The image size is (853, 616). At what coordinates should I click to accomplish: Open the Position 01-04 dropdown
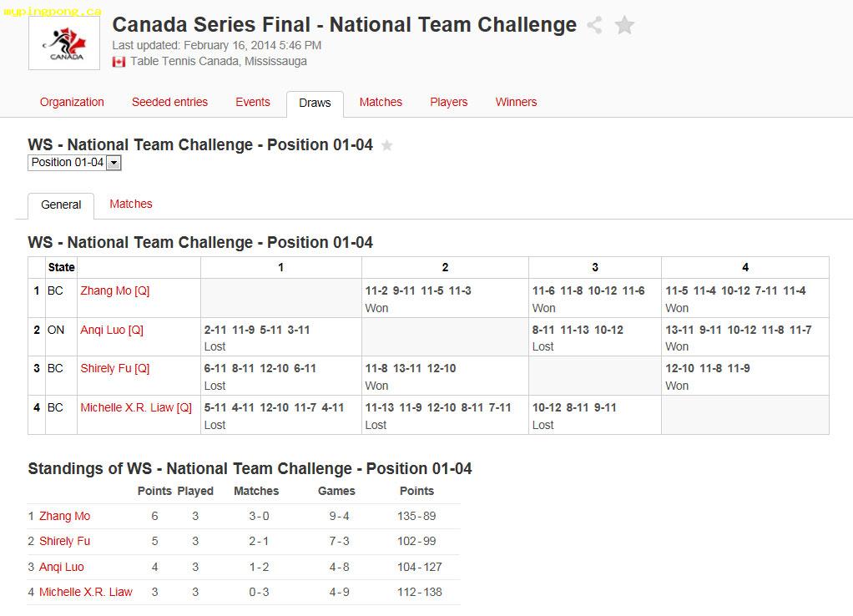click(74, 163)
